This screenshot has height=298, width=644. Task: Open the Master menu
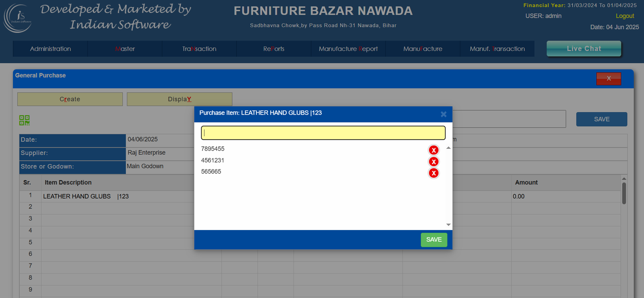(125, 49)
